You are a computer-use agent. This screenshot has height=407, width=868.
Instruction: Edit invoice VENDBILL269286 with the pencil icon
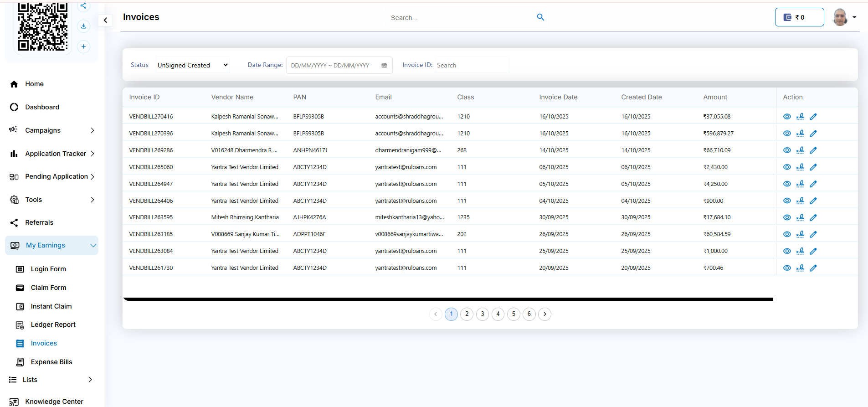(x=813, y=150)
